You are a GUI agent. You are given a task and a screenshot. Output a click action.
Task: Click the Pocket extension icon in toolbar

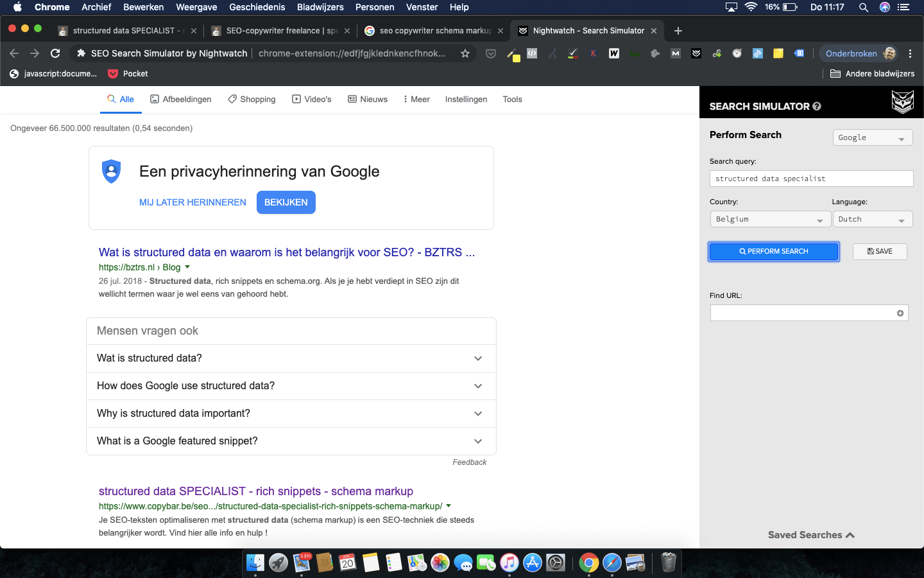pos(491,54)
